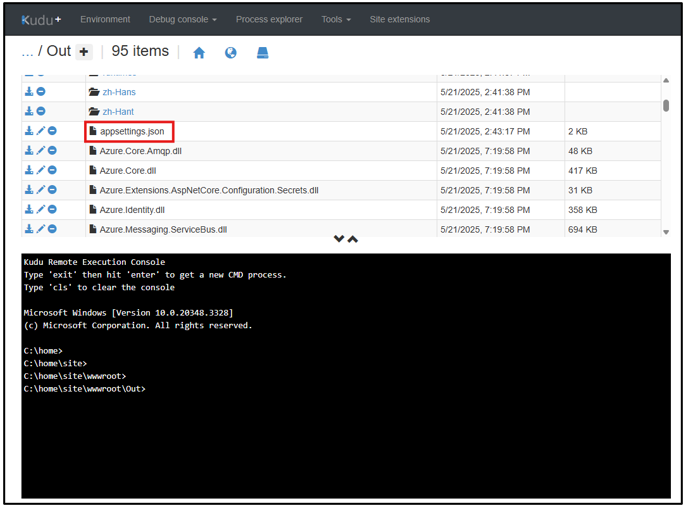Screen dimensions: 686x508
Task: Click the Kudu logo
Action: [40, 19]
